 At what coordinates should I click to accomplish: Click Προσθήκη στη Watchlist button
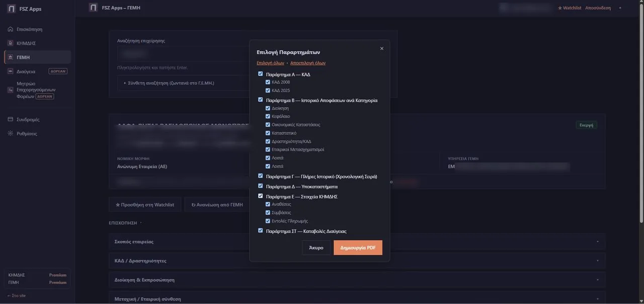click(145, 205)
